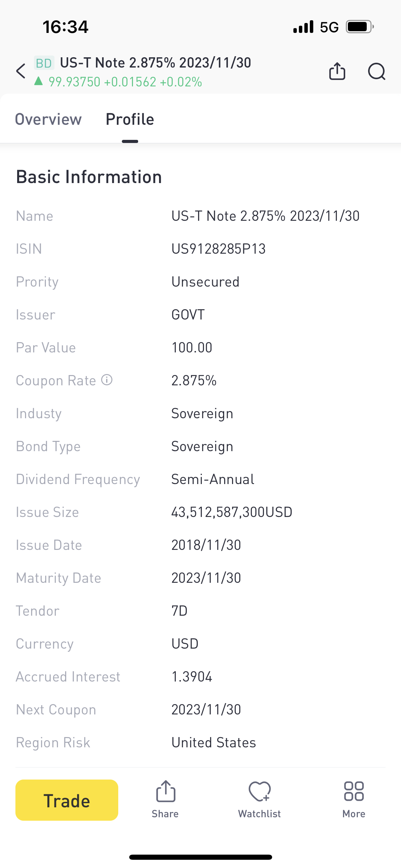Viewport: 401px width, 868px height.
Task: Tap the BD bond badge
Action: pyautogui.click(x=44, y=63)
